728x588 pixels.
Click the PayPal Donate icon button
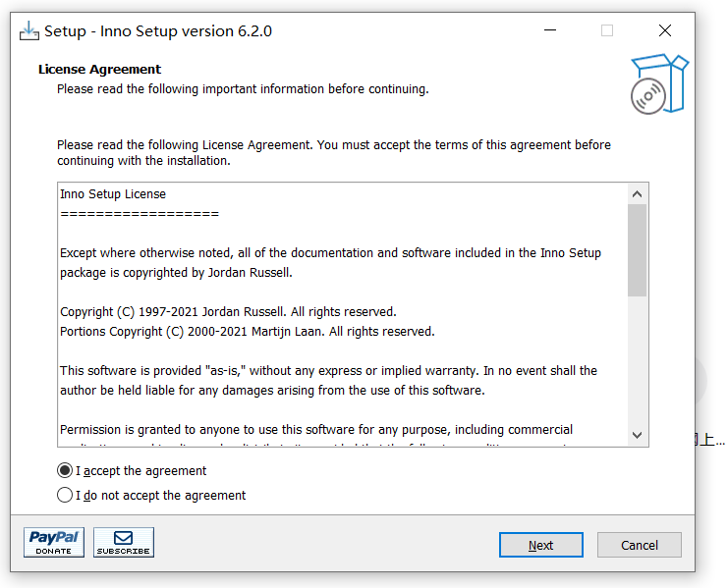click(x=54, y=542)
